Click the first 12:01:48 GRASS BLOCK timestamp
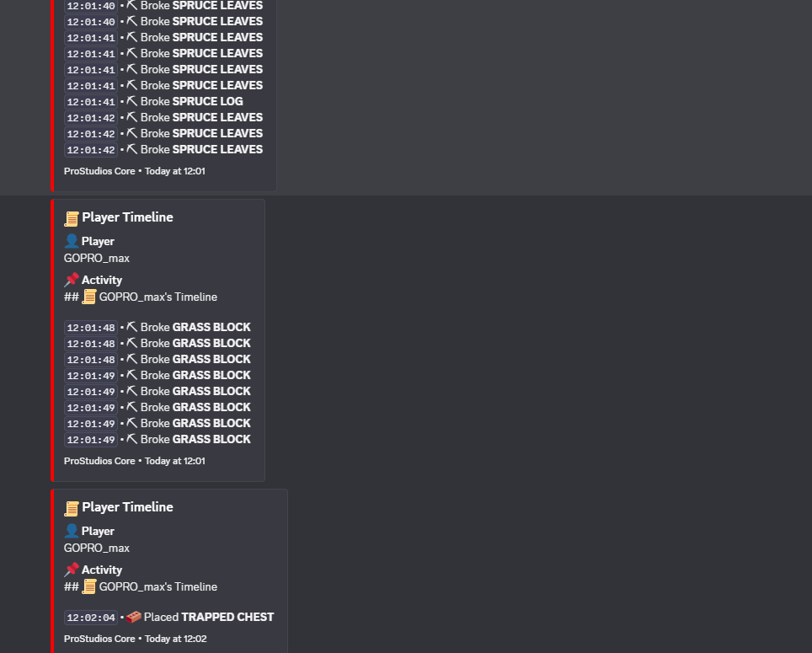Screen dimensions: 812x653 tap(91, 327)
